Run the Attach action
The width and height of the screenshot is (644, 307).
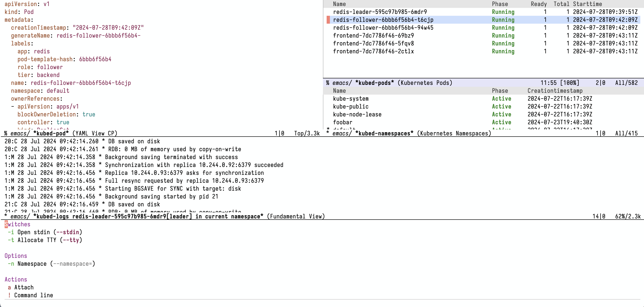pyautogui.click(x=21, y=287)
